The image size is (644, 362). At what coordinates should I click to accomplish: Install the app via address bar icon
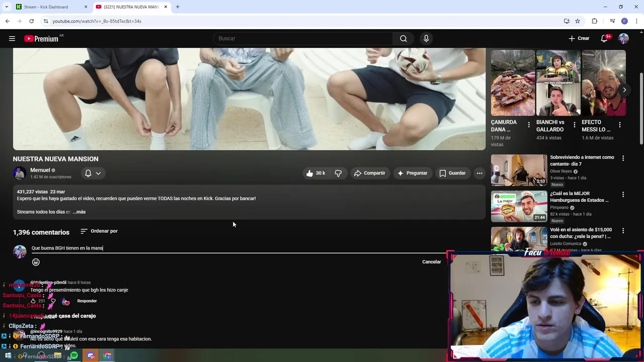click(x=567, y=21)
